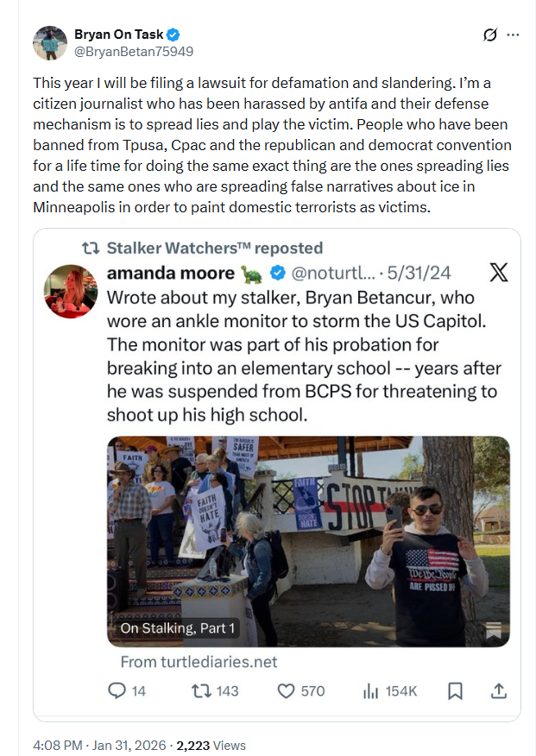Click the blue verified badge beside Bryan On Task
Image resolution: width=536 pixels, height=756 pixels.
pyautogui.click(x=173, y=35)
